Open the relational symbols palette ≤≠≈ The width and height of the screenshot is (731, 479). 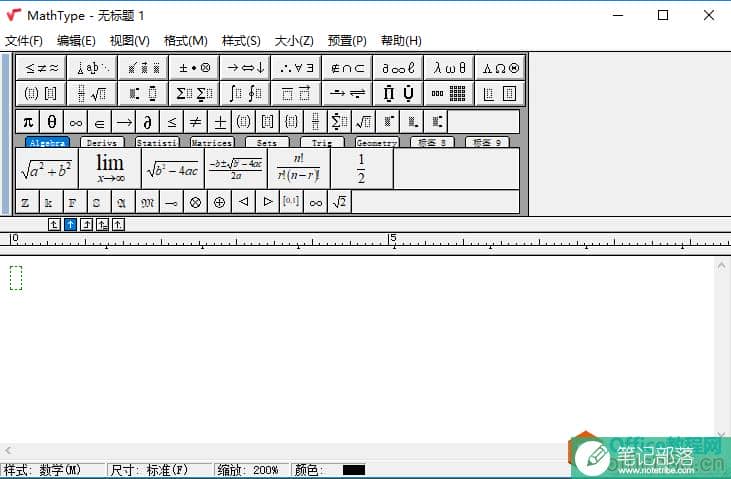(x=41, y=68)
